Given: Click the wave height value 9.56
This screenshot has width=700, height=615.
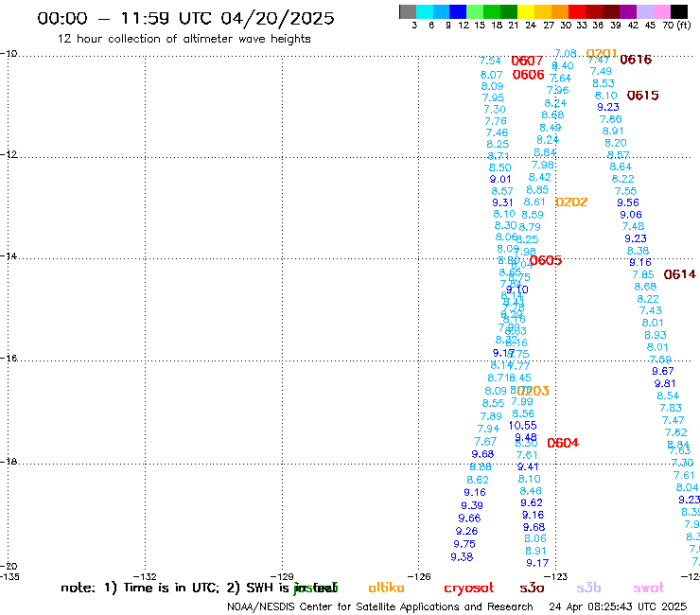Looking at the screenshot, I should (628, 202).
